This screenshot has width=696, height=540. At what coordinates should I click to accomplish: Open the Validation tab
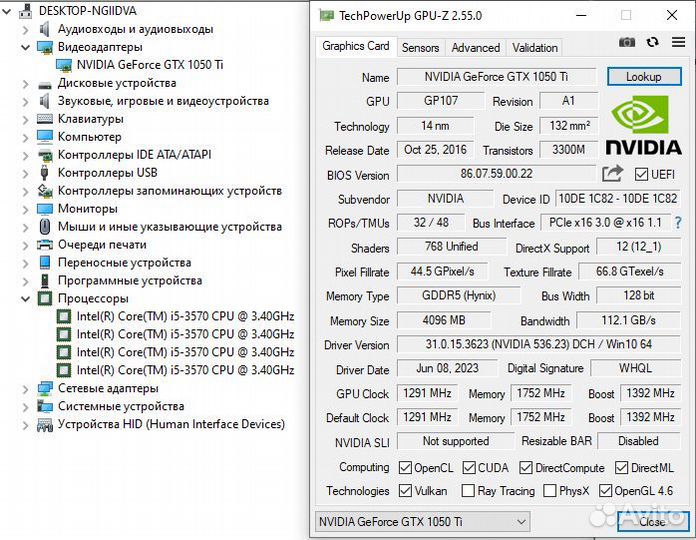tap(535, 47)
